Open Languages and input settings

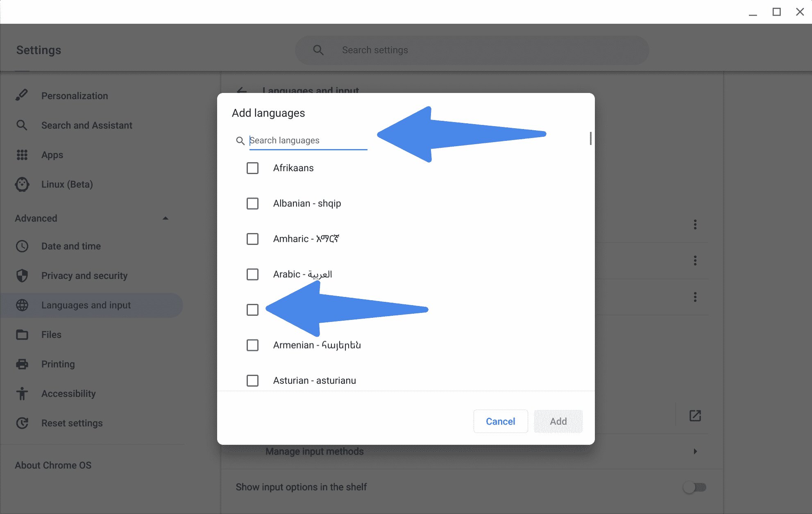85,305
